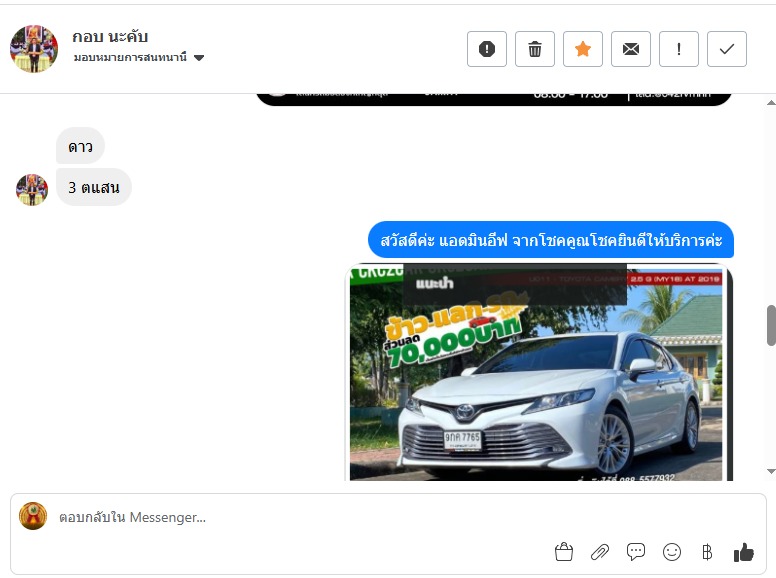Delete conversation using trash can icon
776x578 pixels.
pos(534,49)
